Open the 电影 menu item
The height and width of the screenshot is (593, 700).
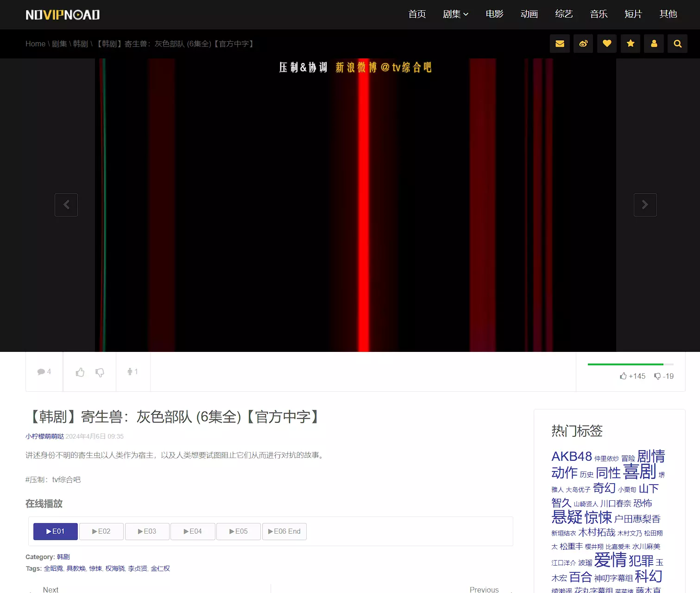point(494,14)
